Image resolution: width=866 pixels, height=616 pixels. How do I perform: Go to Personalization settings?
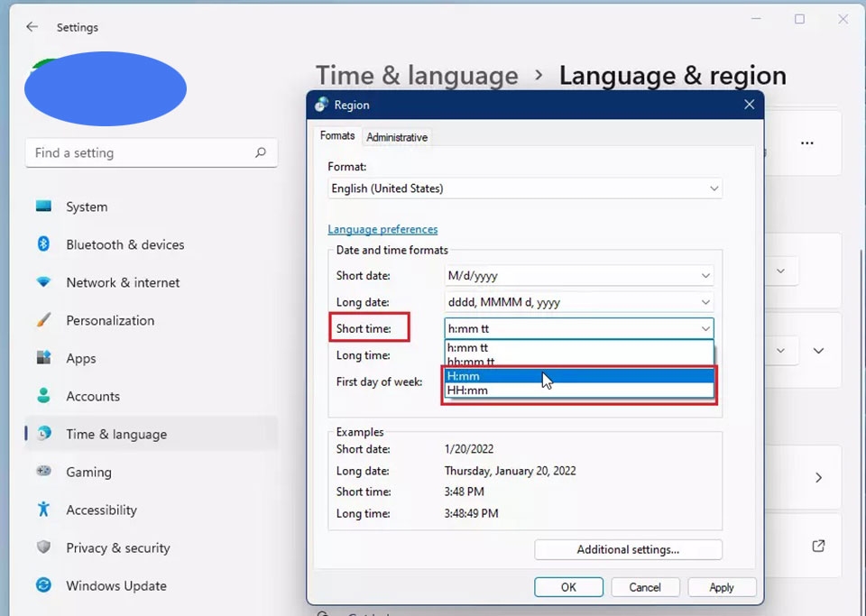coord(111,320)
